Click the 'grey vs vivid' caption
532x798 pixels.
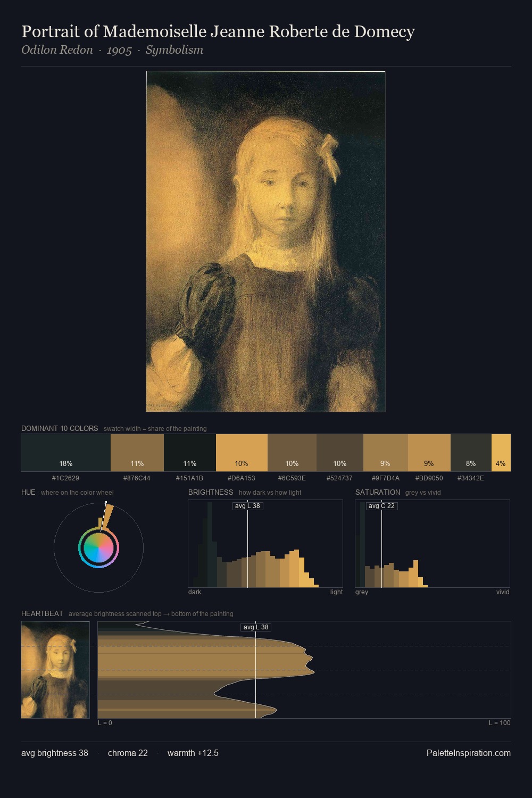click(423, 493)
